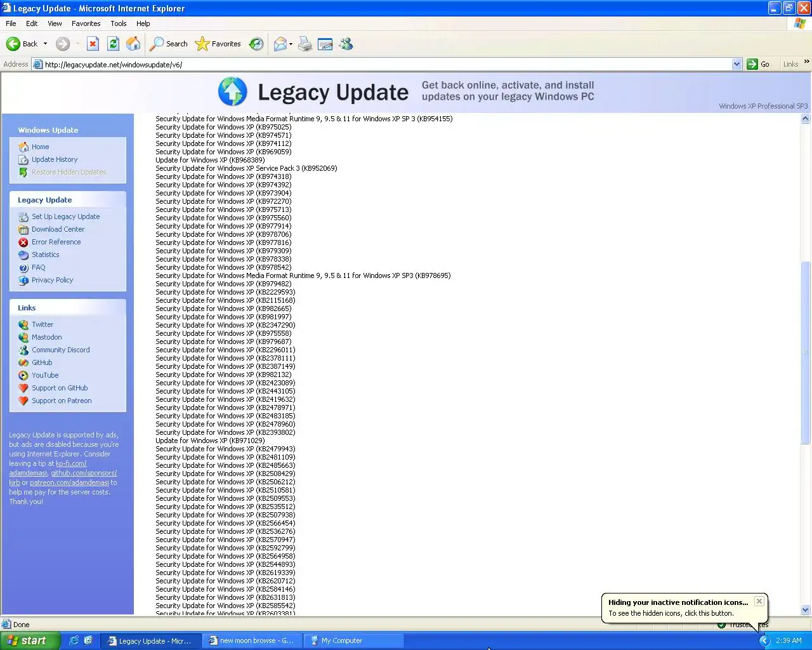Refresh the page with Refresh icon
This screenshot has height=650, width=812.
[113, 44]
